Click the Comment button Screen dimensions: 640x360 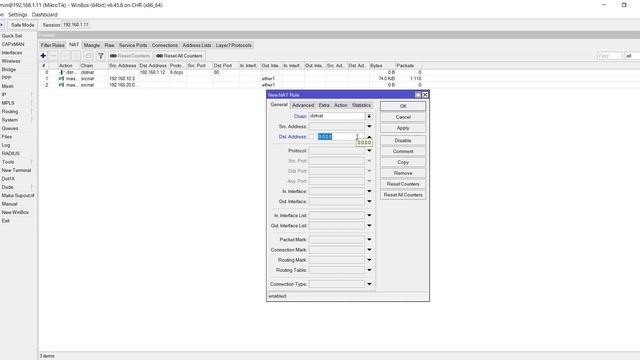pos(403,151)
